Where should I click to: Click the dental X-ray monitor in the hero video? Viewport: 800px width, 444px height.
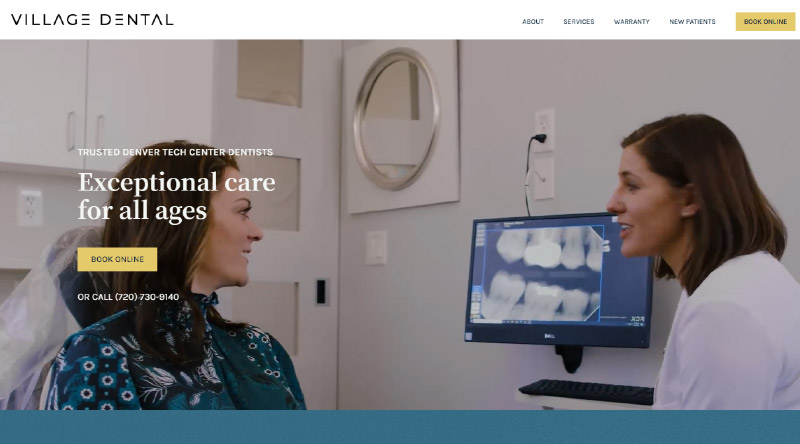pos(558,280)
